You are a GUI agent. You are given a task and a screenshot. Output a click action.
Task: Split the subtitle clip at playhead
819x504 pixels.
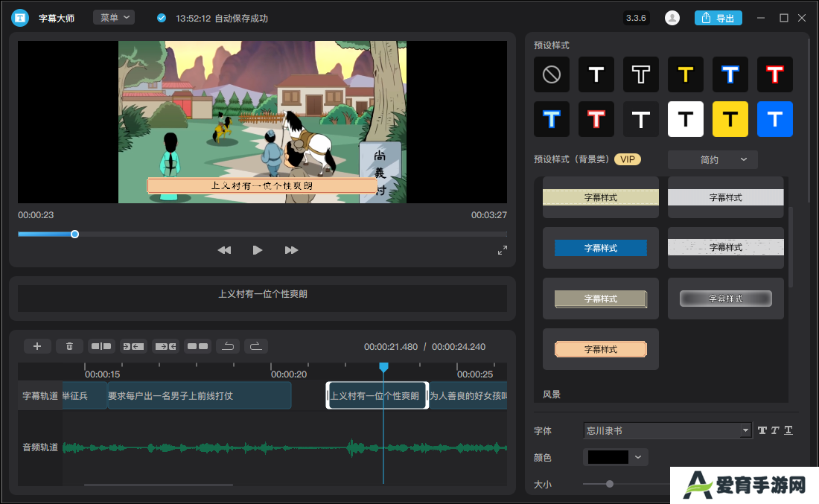coord(101,346)
